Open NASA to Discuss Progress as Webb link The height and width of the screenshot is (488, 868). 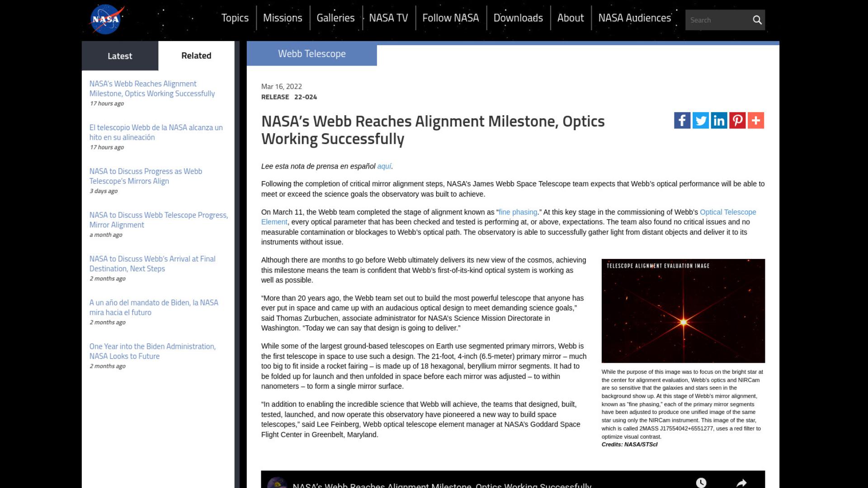pyautogui.click(x=146, y=176)
